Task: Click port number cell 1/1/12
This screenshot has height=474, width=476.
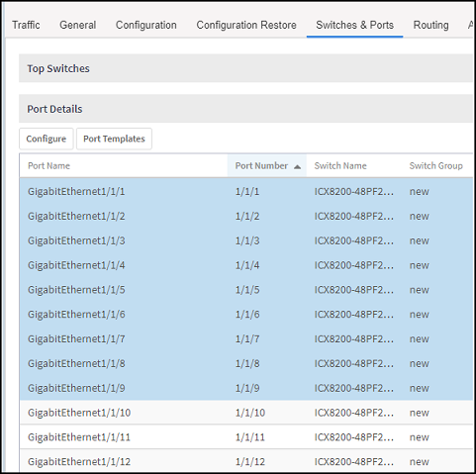Action: [250, 461]
